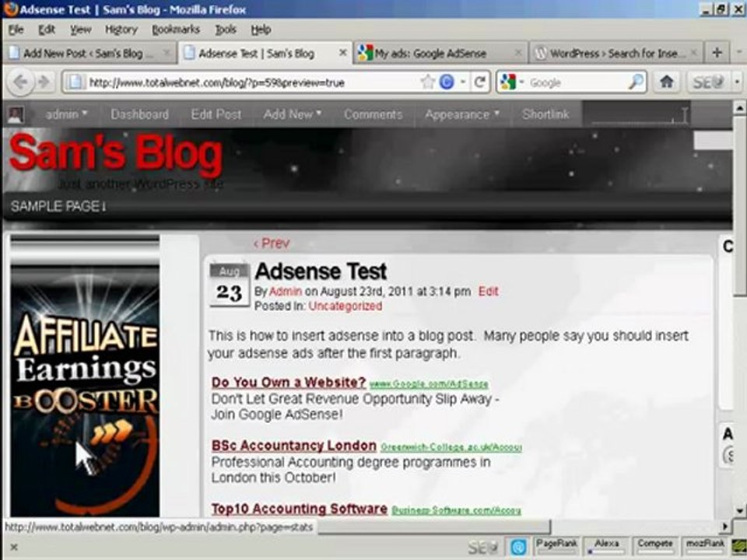Image resolution: width=747 pixels, height=560 pixels.
Task: Click the Firefox logo in the title bar
Action: click(x=10, y=9)
